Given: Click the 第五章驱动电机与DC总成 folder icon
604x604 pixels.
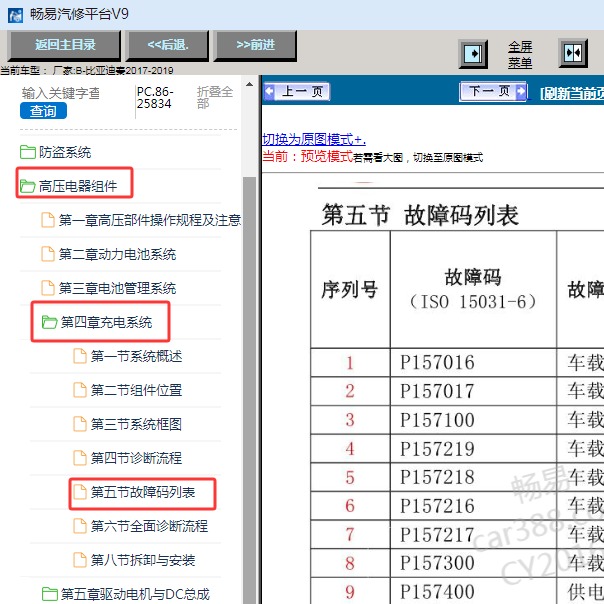Looking at the screenshot, I should click(49, 594).
